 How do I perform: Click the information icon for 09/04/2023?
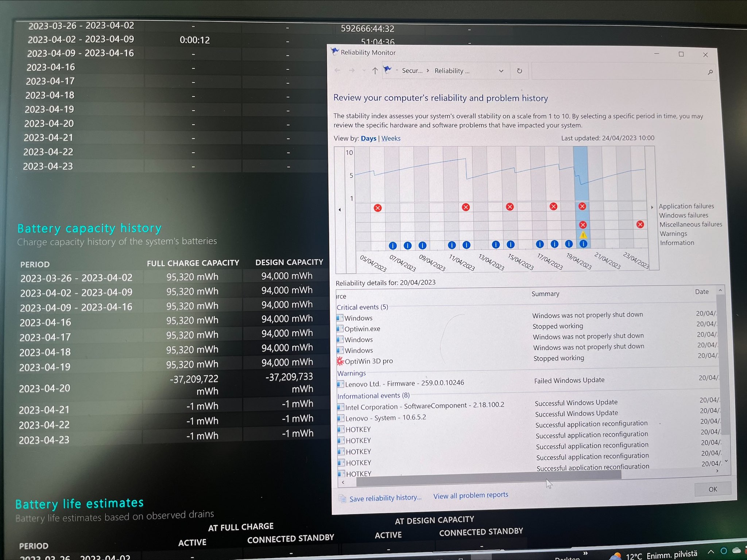click(422, 245)
